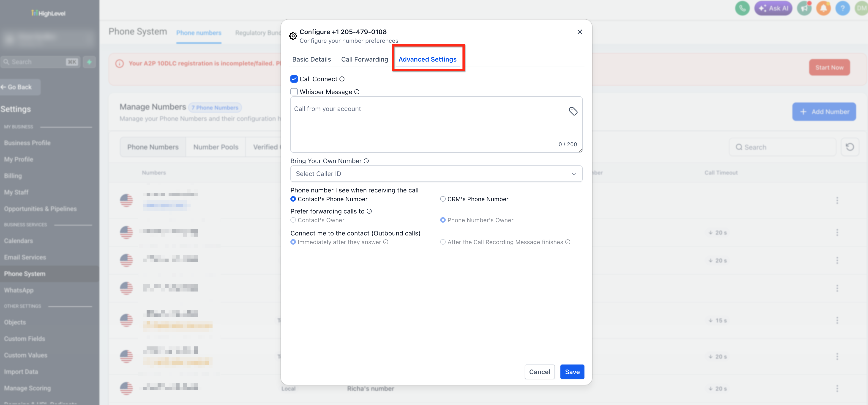868x405 pixels.
Task: Open the Select Caller ID dropdown
Action: (436, 174)
